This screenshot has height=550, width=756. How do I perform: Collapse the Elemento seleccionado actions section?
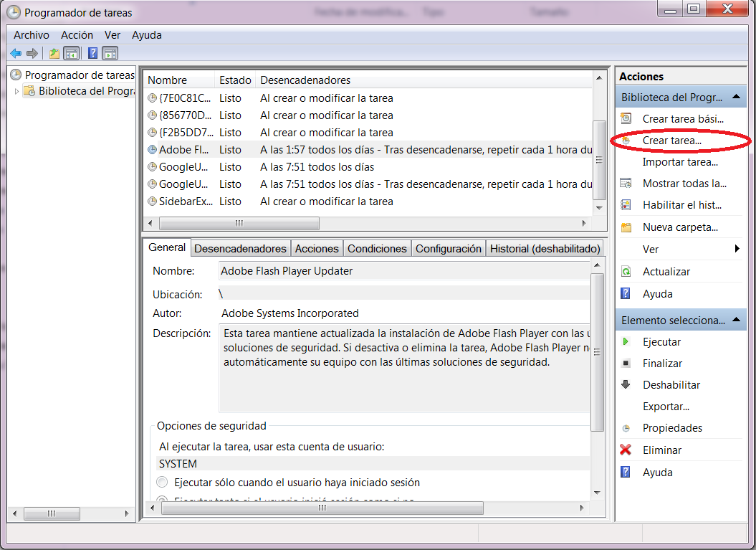point(737,321)
